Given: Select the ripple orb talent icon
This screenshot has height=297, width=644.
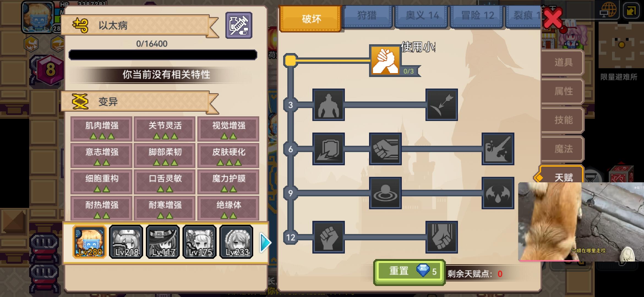Looking at the screenshot, I should pos(385,193).
